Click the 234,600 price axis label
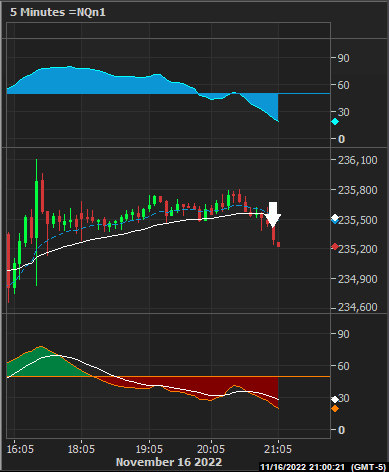This screenshot has width=389, height=472. [x=358, y=307]
